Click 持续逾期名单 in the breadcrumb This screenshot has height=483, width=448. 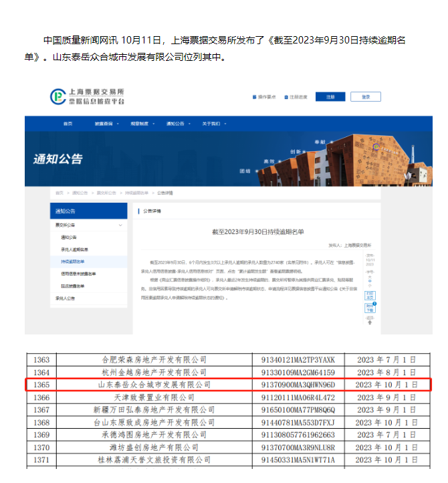[x=136, y=193]
